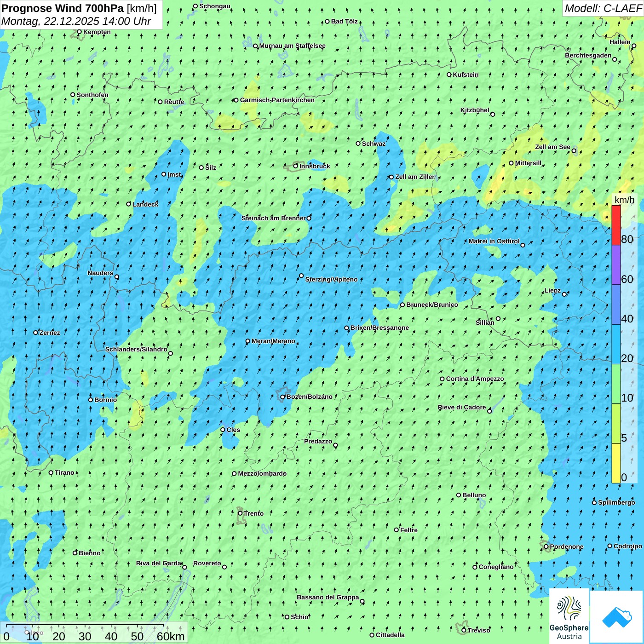Select the Lienz label
Screen dimensions: 644x644
click(x=552, y=290)
